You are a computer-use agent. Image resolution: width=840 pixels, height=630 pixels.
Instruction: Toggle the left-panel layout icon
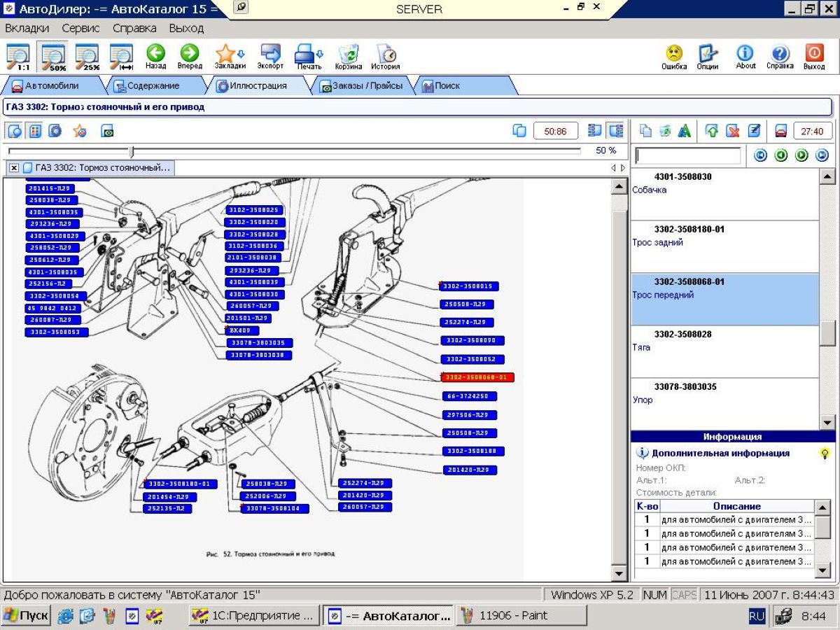click(x=596, y=131)
